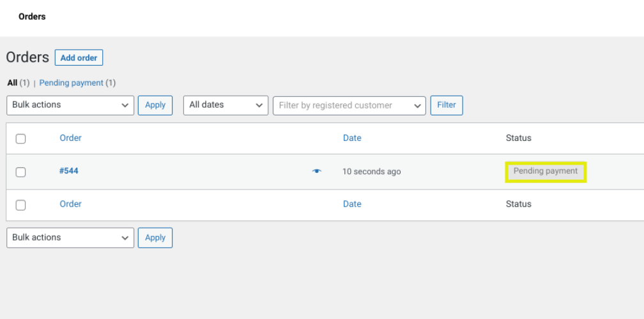This screenshot has width=644, height=319.
Task: Show the All orders view
Action: pyautogui.click(x=12, y=83)
